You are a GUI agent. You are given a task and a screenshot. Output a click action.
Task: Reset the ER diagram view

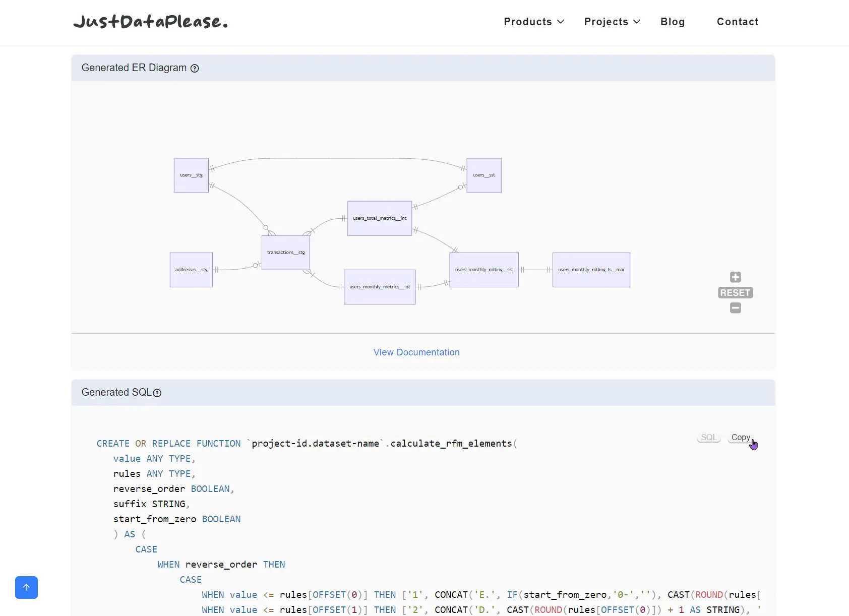[736, 293]
